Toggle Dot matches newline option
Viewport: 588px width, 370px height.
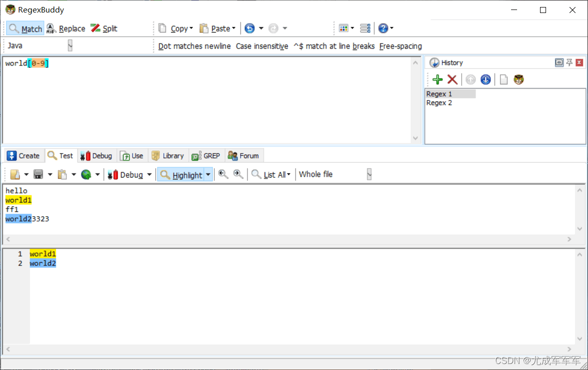(194, 46)
